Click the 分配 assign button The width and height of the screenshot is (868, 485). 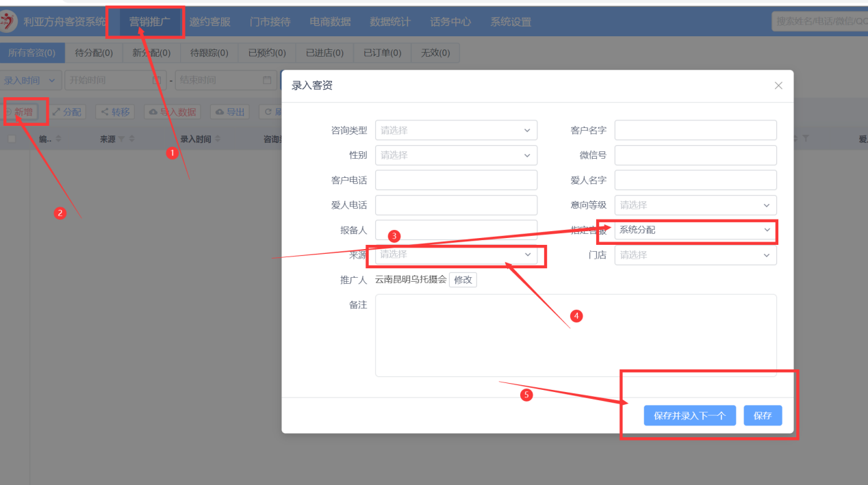click(x=66, y=112)
